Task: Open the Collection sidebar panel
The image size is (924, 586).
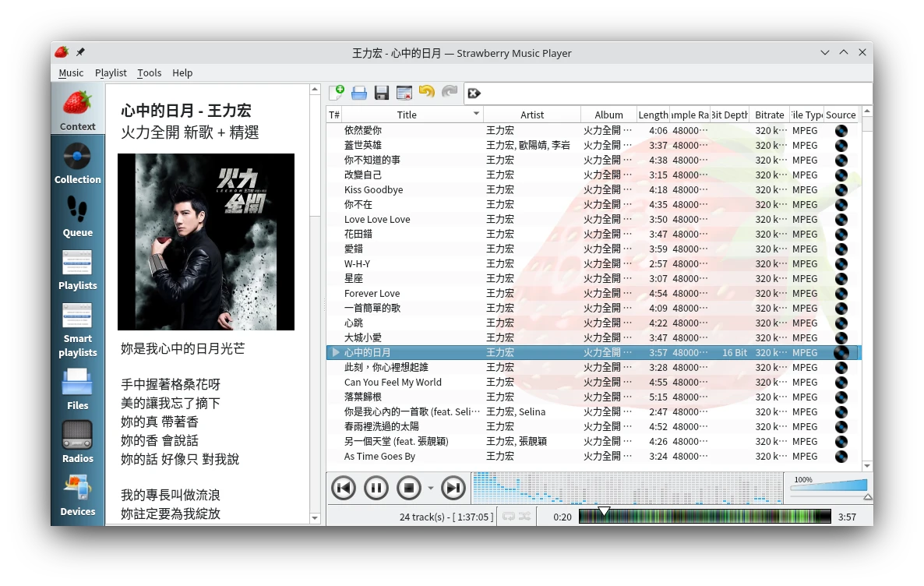Action: 77,164
